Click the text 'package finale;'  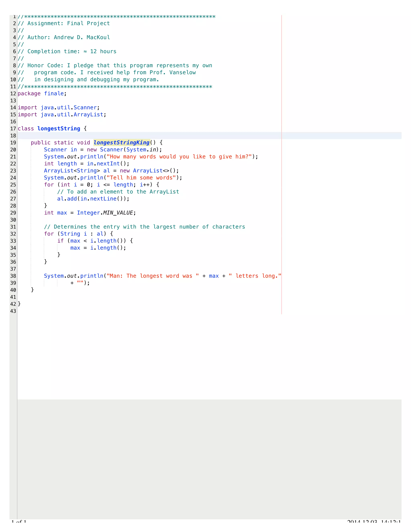pos(42,94)
